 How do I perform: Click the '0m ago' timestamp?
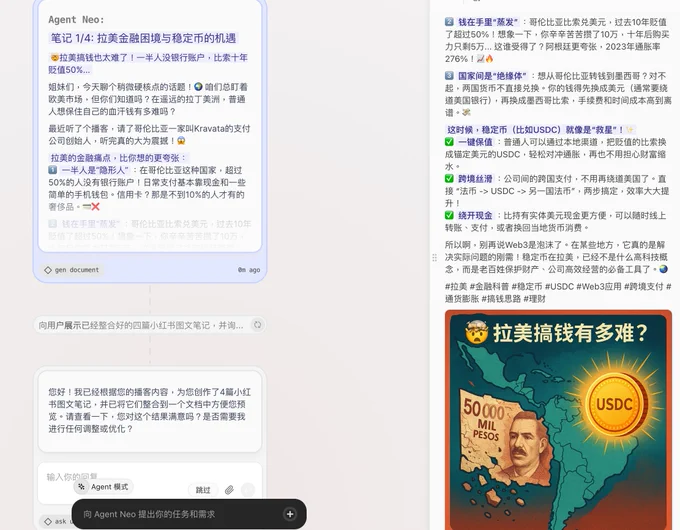tap(249, 270)
